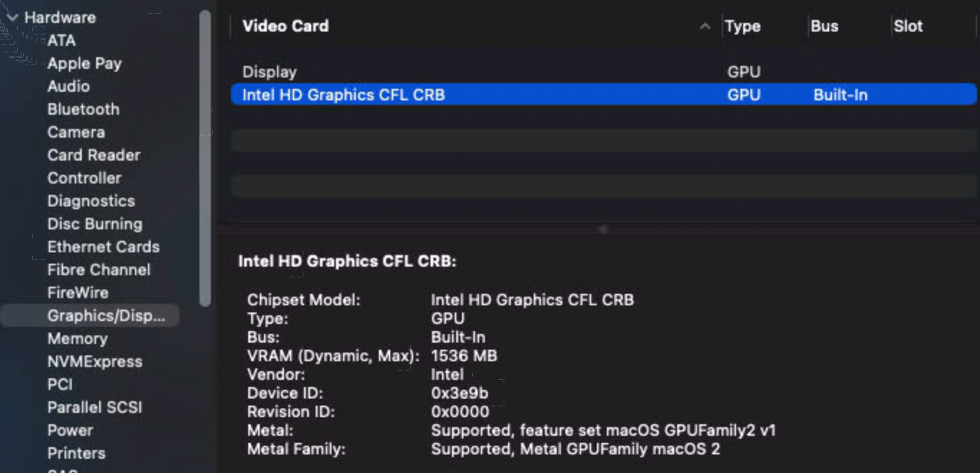980x473 pixels.
Task: Select Diagnostics in the sidebar
Action: click(x=91, y=201)
